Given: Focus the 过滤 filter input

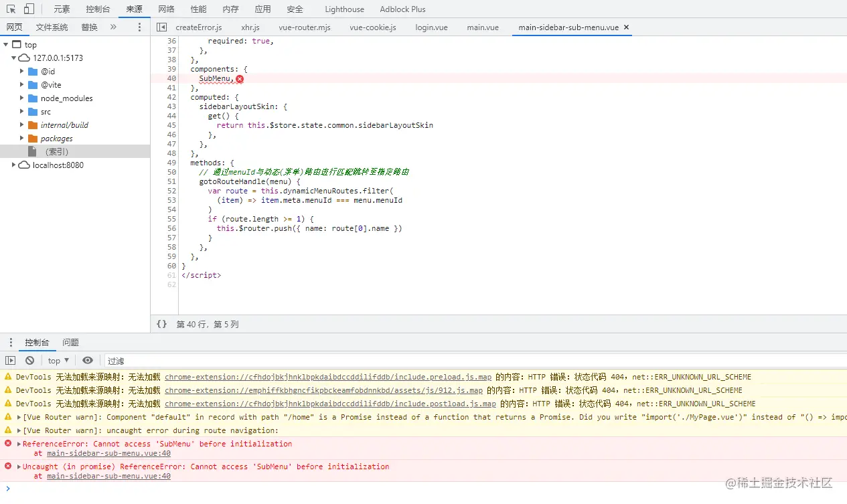Looking at the screenshot, I should 475,361.
